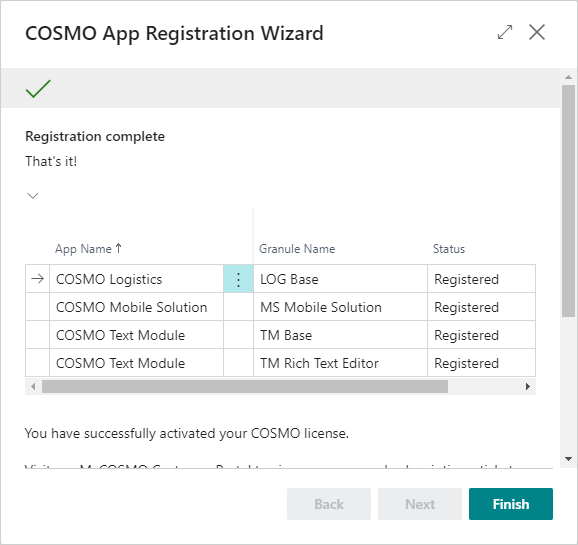Click Registered status for TM Rich Text Editor
Screen dimensions: 578x545
[481, 363]
